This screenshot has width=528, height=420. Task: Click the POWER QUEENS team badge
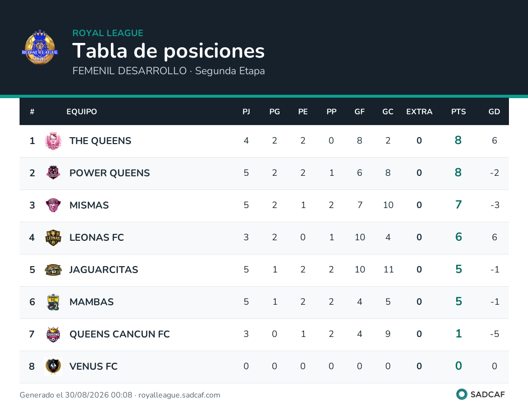pos(53,172)
